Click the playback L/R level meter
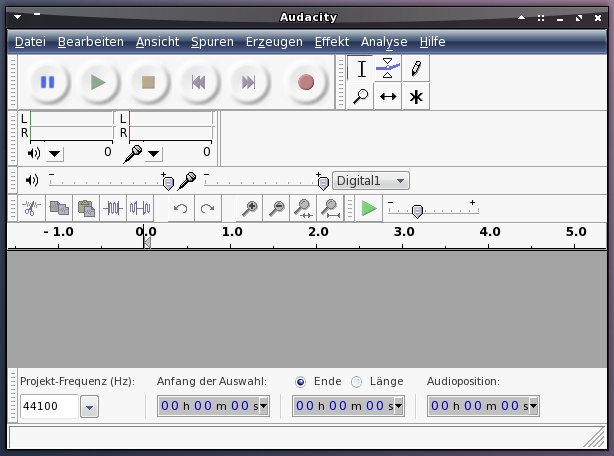This screenshot has height=456, width=614. click(71, 126)
